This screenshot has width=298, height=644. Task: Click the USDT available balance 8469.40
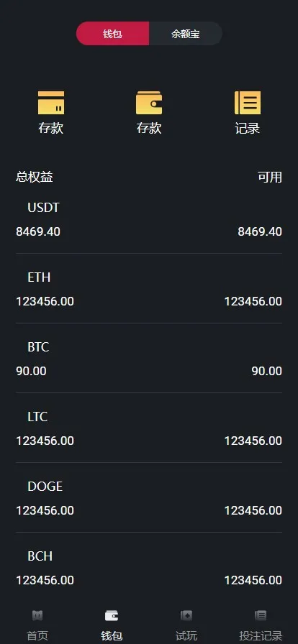pos(260,231)
